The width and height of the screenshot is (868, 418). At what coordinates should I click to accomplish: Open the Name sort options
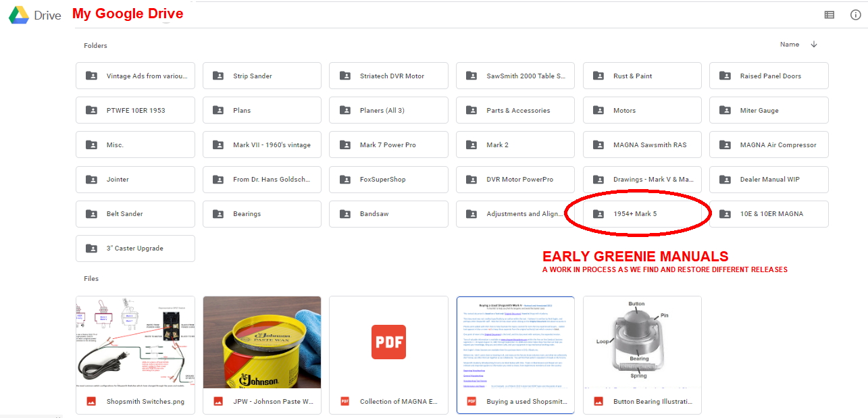point(790,45)
